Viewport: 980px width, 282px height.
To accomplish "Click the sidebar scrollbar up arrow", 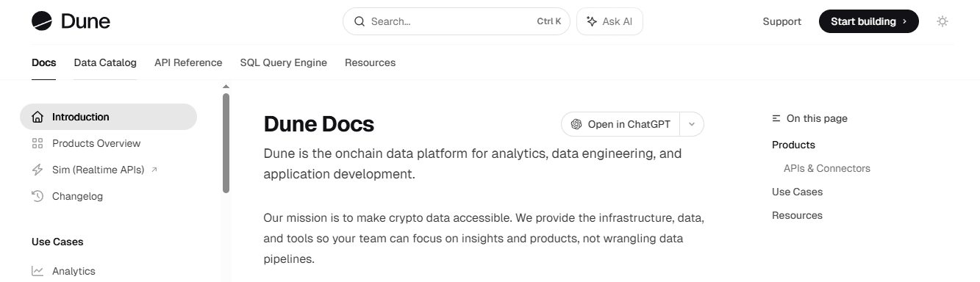I will coord(226,87).
